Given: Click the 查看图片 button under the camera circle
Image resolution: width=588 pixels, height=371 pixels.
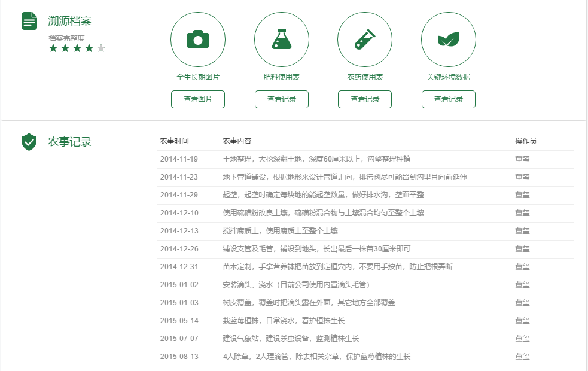Looking at the screenshot, I should 198,99.
